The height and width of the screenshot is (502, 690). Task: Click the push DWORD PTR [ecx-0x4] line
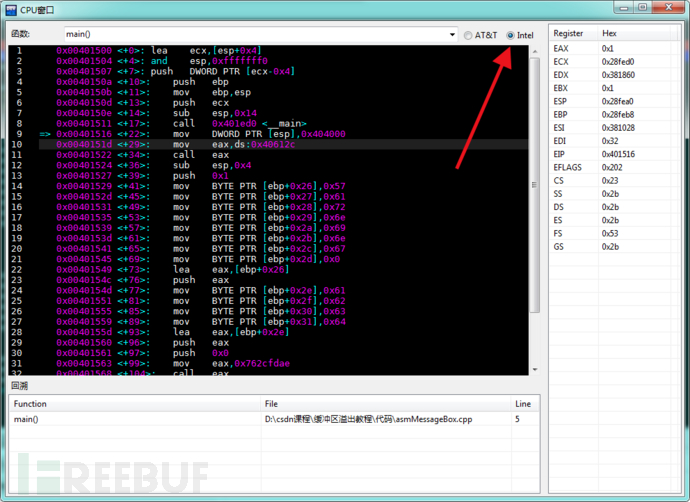[x=284, y=71]
